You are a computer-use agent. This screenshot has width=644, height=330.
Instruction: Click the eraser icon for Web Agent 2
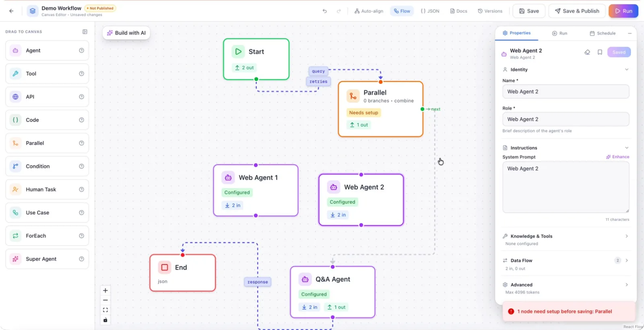(x=587, y=52)
